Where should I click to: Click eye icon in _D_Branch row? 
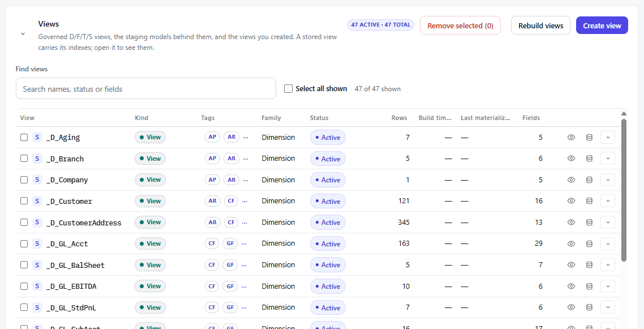pyautogui.click(x=571, y=159)
